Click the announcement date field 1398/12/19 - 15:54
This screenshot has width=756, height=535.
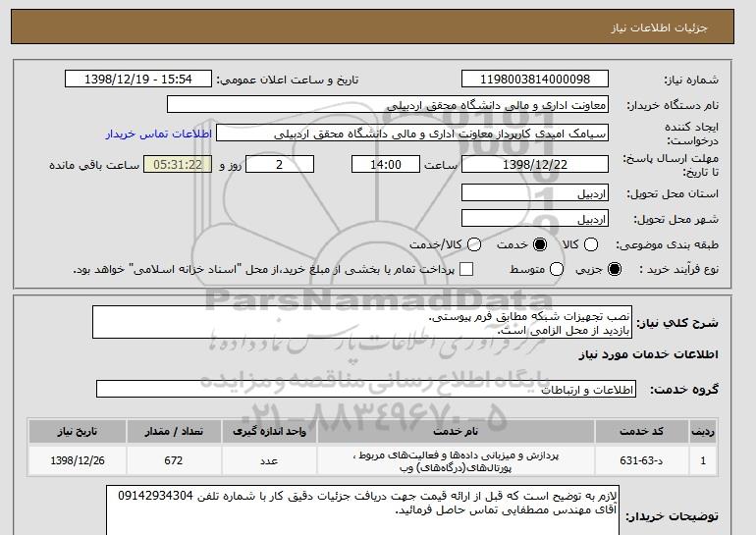[x=138, y=80]
